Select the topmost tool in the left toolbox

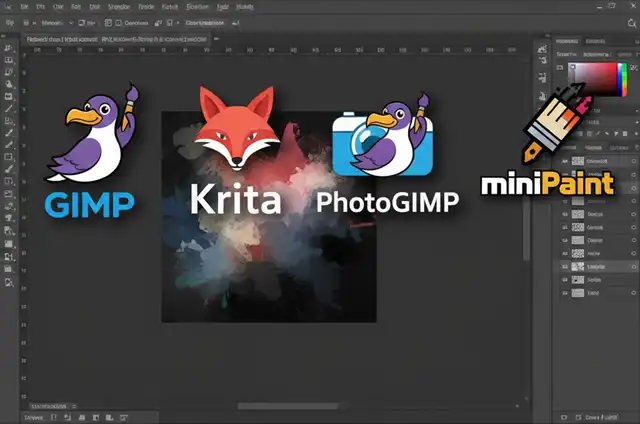[x=9, y=48]
